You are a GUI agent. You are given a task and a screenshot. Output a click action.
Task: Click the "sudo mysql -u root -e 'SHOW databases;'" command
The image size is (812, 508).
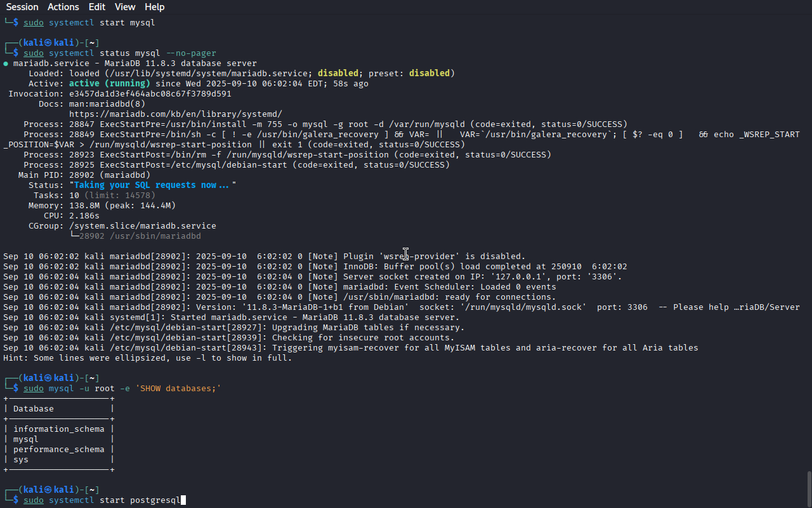click(x=122, y=389)
